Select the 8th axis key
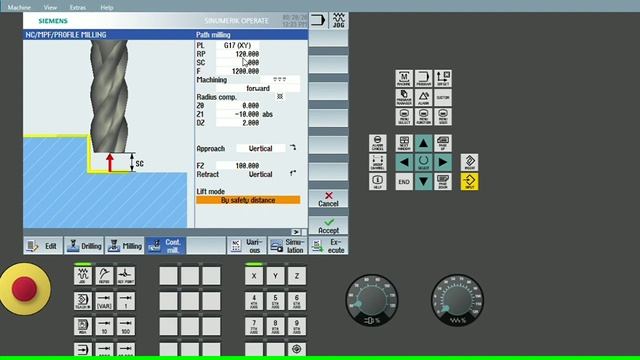 tap(275, 327)
